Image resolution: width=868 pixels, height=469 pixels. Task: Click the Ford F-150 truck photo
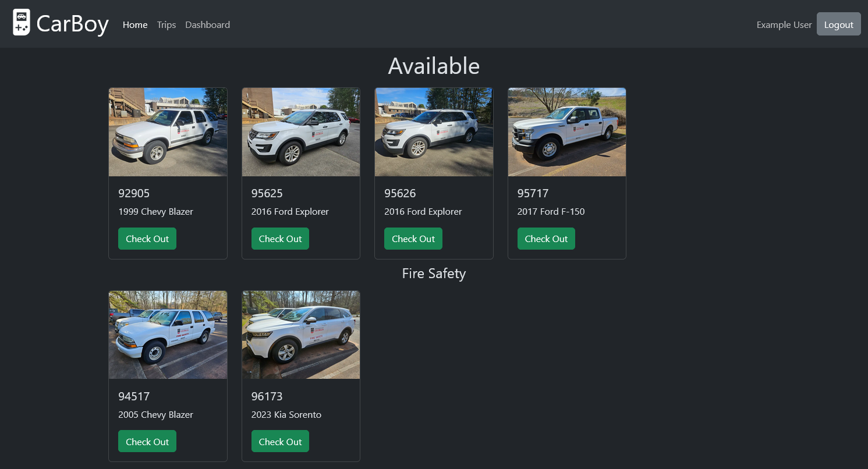(x=567, y=132)
